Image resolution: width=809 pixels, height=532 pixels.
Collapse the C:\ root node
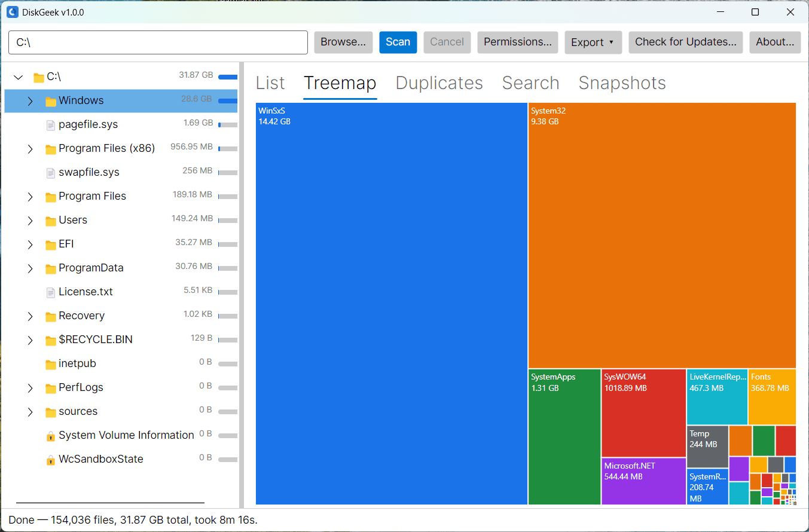point(19,77)
